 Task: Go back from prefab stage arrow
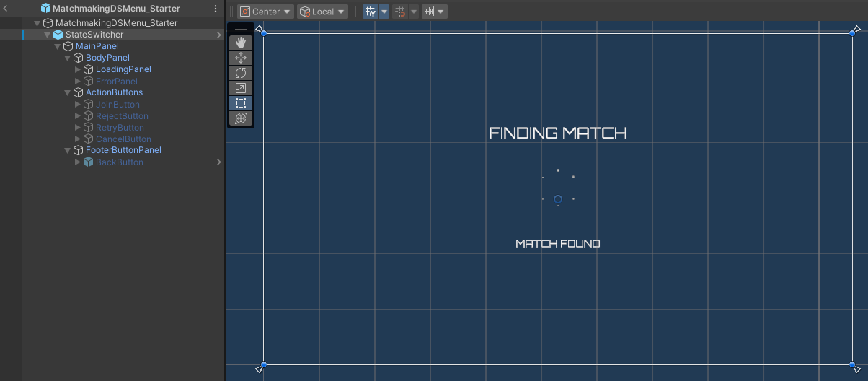[x=6, y=9]
